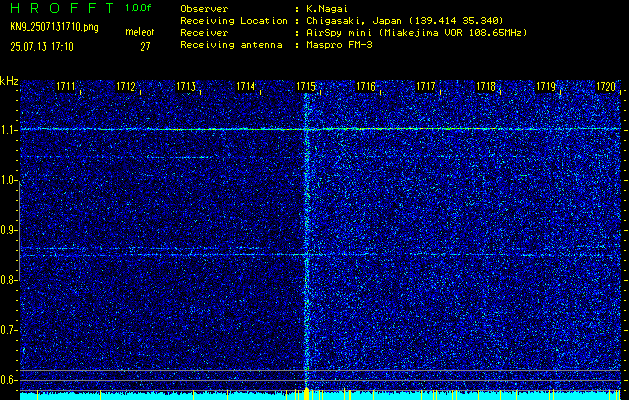Select antenna value Maspro FM-3

tap(339, 45)
